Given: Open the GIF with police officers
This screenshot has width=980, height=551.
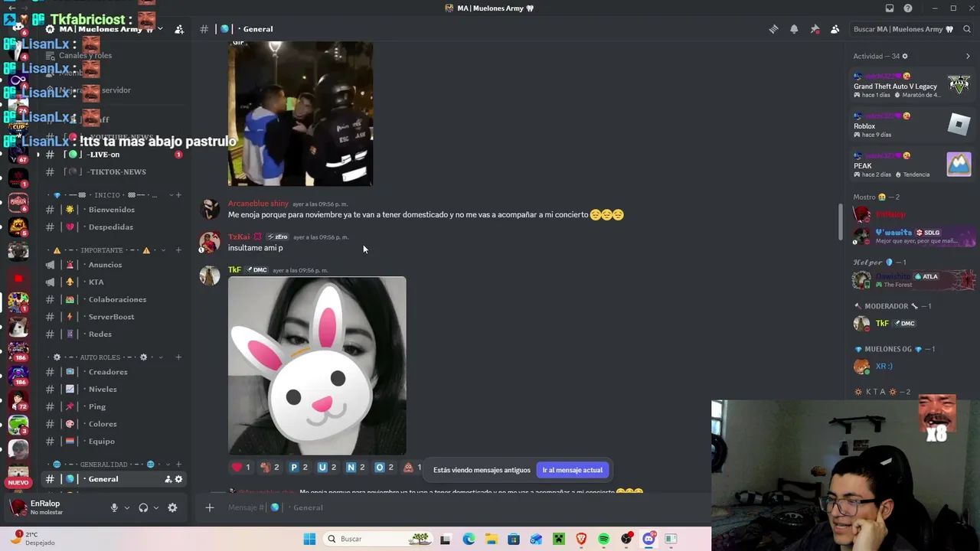Looking at the screenshot, I should [300, 114].
